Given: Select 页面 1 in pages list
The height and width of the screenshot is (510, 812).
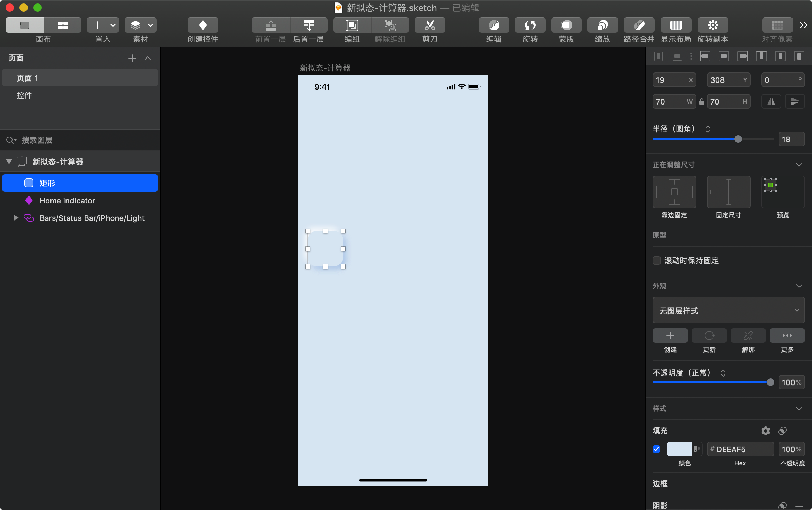Looking at the screenshot, I should [80, 78].
